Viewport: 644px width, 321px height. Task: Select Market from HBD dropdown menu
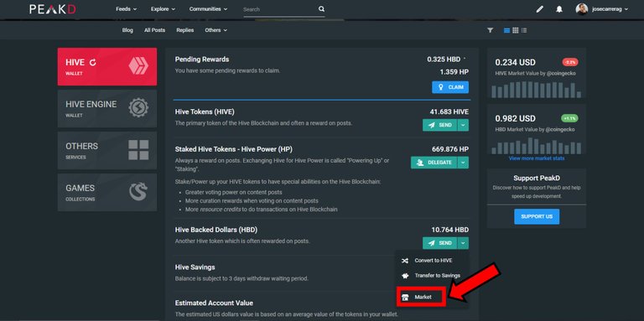pos(422,297)
